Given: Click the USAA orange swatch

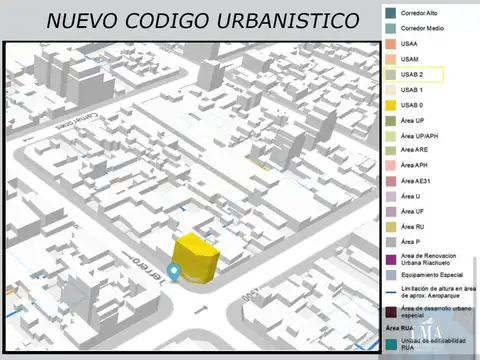Looking at the screenshot, I should pos(391,44).
